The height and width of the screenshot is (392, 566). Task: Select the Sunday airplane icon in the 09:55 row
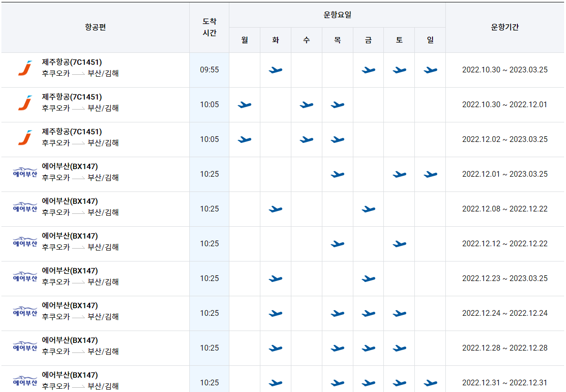[430, 70]
